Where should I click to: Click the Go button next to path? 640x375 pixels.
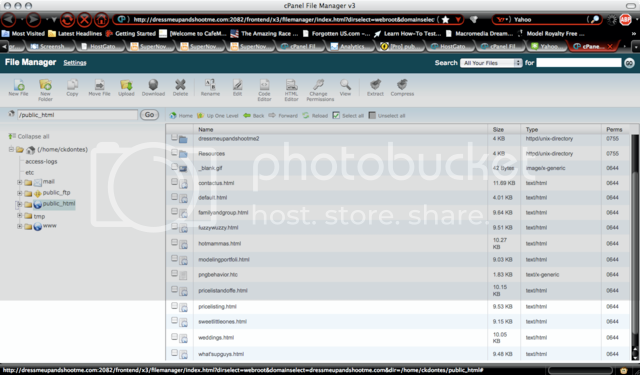click(x=149, y=115)
